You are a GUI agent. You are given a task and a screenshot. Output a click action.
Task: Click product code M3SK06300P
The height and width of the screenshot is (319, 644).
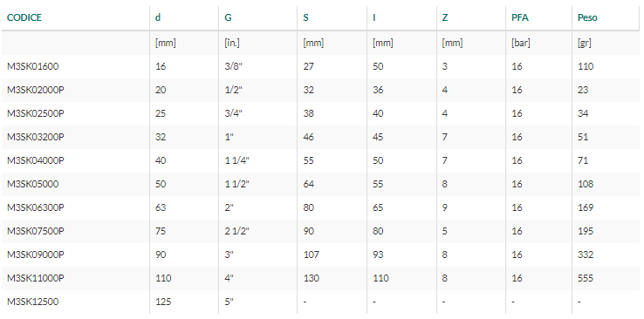pos(35,207)
